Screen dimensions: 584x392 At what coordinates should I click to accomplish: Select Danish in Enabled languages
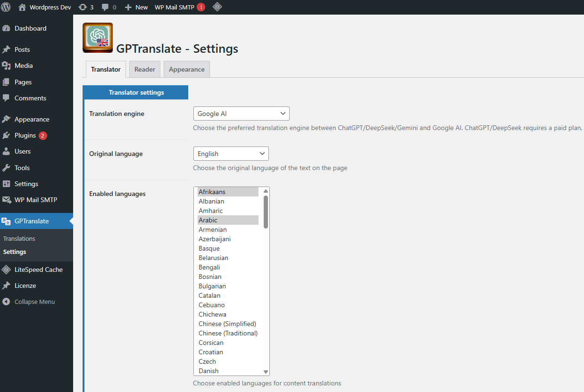point(228,371)
